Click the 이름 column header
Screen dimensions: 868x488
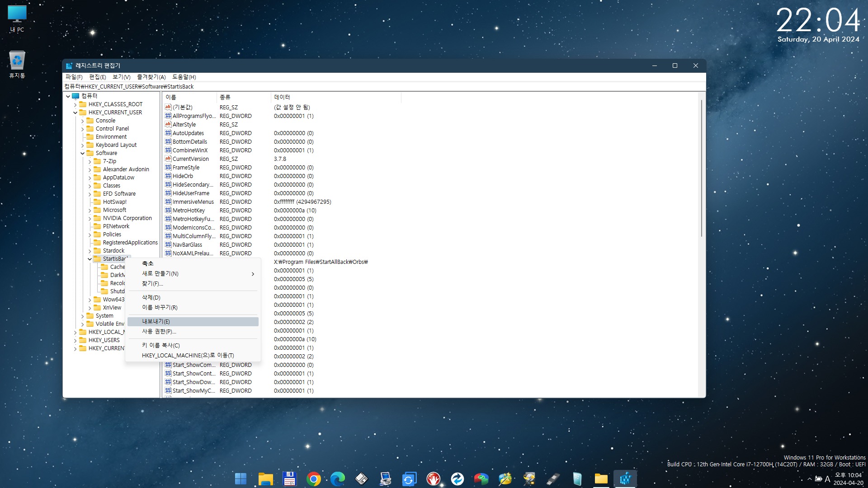tap(190, 97)
